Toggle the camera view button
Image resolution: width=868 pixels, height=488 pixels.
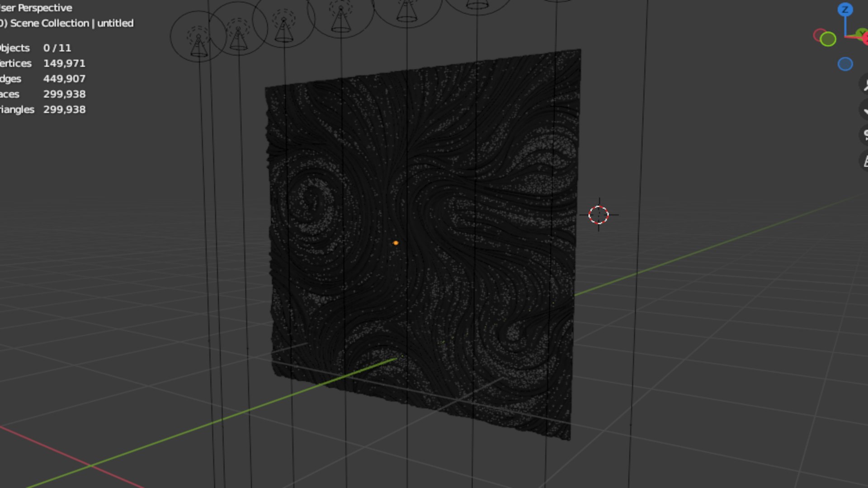coord(864,135)
